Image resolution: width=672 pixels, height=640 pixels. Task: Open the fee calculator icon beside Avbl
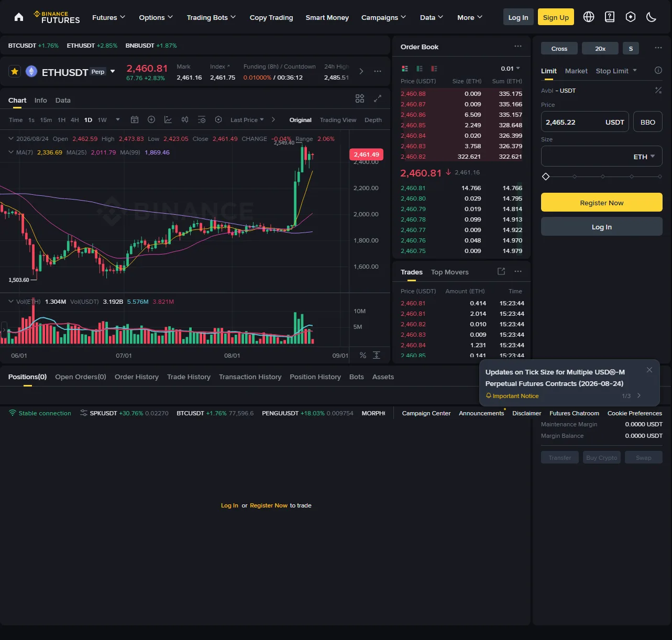tap(658, 91)
